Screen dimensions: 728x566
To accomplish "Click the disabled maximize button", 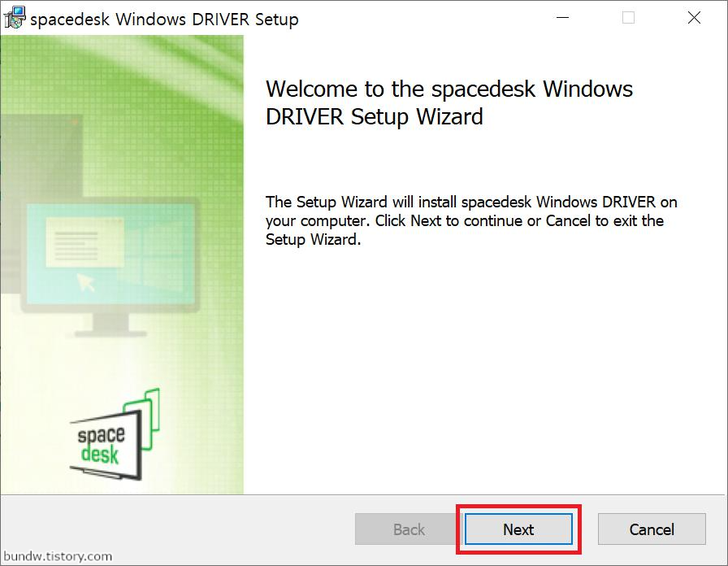I will pos(628,18).
